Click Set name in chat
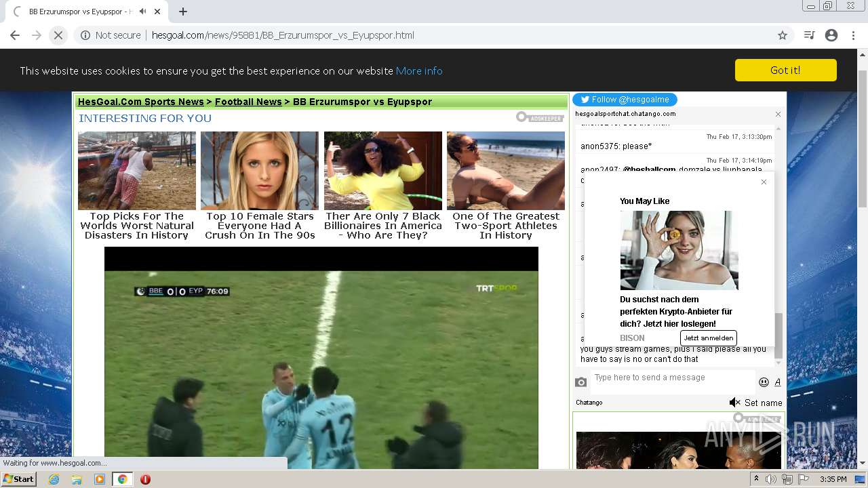The height and width of the screenshot is (488, 868). (764, 403)
